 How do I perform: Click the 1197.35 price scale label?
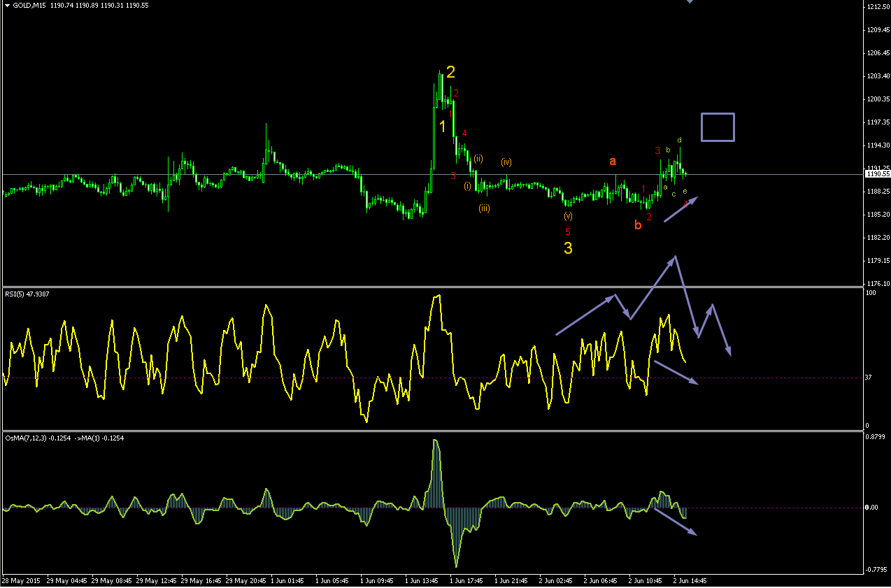coord(877,122)
